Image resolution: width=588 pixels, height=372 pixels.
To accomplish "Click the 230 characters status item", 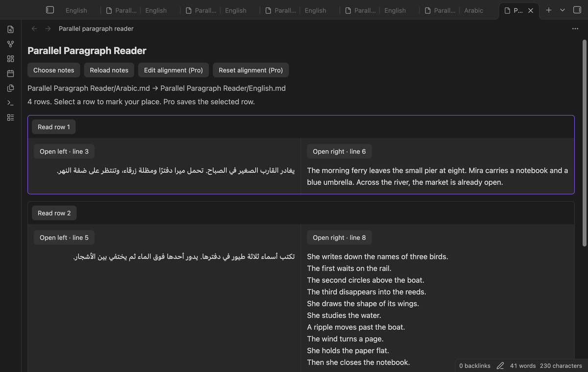I will click(561, 366).
